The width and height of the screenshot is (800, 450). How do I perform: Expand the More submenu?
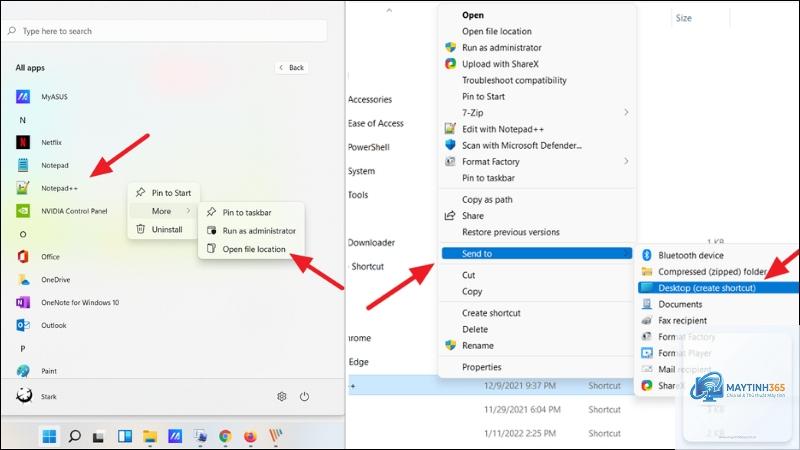(x=163, y=211)
